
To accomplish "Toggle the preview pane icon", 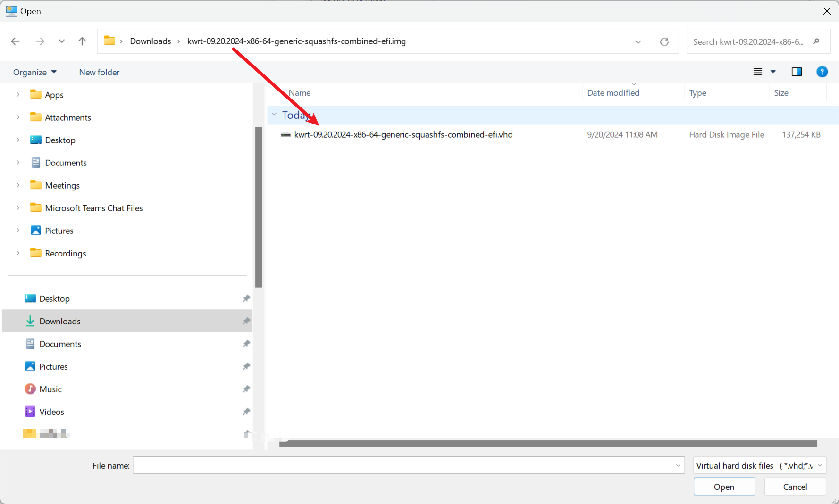I will click(x=797, y=72).
